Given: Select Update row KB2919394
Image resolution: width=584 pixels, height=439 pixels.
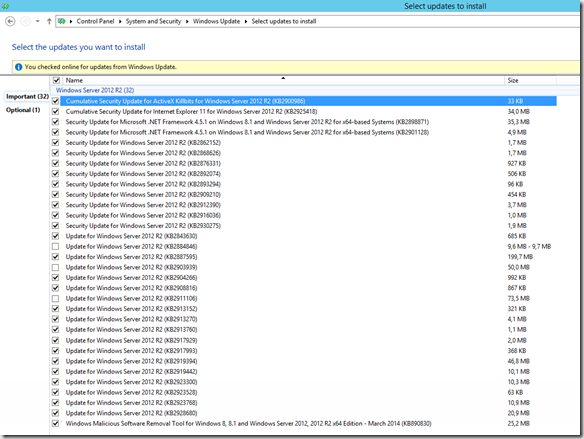Looking at the screenshot, I should point(304,361).
